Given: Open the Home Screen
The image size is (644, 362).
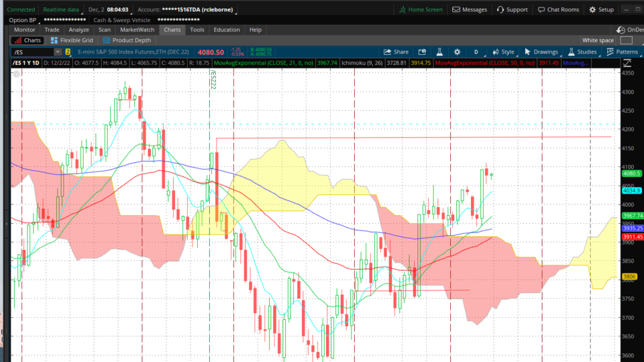Looking at the screenshot, I should (421, 9).
